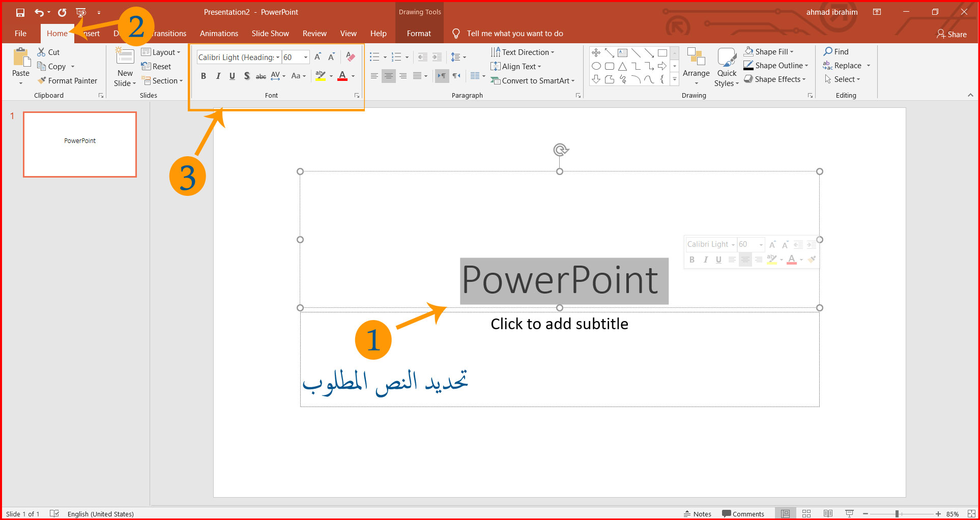The height and width of the screenshot is (520, 980).
Task: Undo the last action
Action: point(39,12)
